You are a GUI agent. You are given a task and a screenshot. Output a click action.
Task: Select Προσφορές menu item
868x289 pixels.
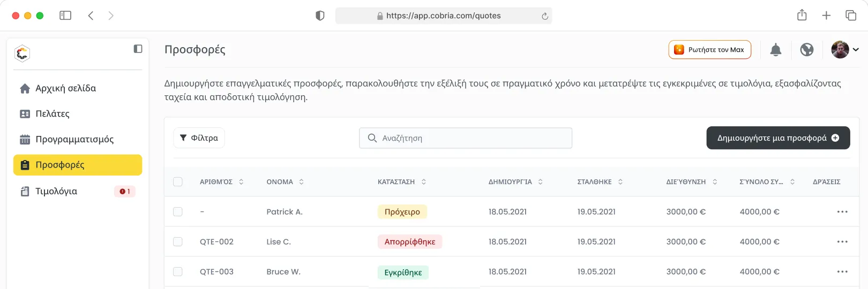[x=78, y=165]
